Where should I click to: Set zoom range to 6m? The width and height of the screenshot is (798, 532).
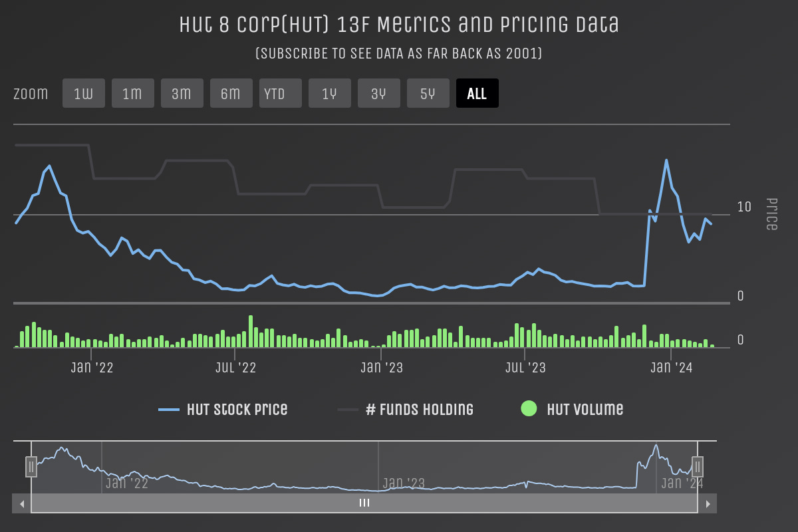[x=231, y=93]
